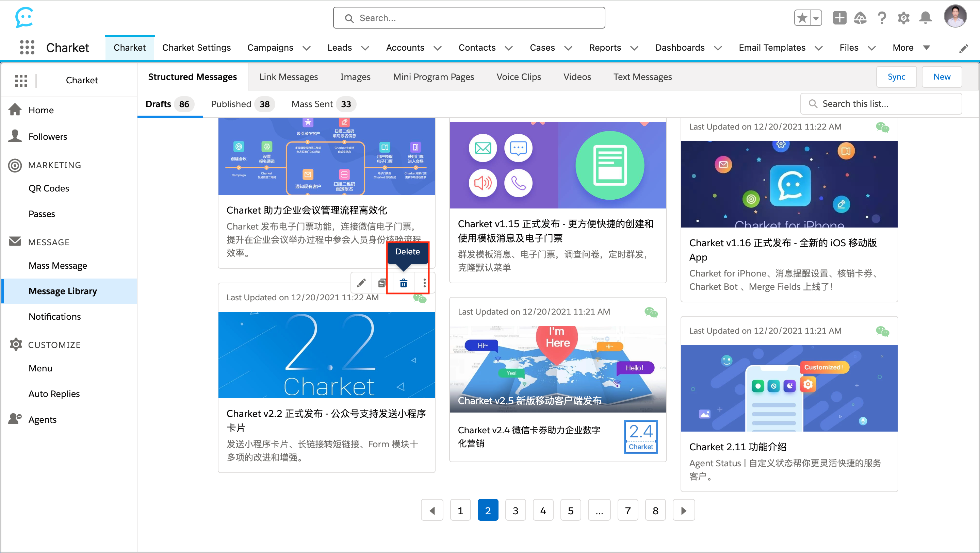The image size is (980, 553).
Task: Open Auto Replies in the sidebar
Action: click(x=54, y=393)
